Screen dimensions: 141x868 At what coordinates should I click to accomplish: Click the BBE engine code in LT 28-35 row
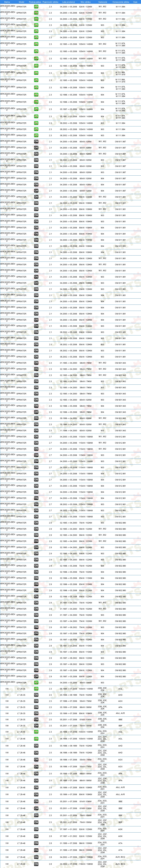120,719
